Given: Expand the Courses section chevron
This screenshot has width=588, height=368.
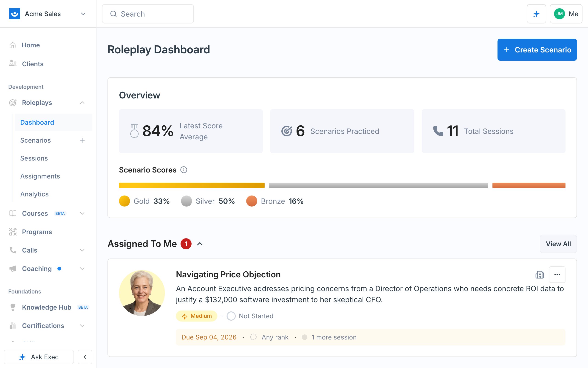Looking at the screenshot, I should coord(82,213).
